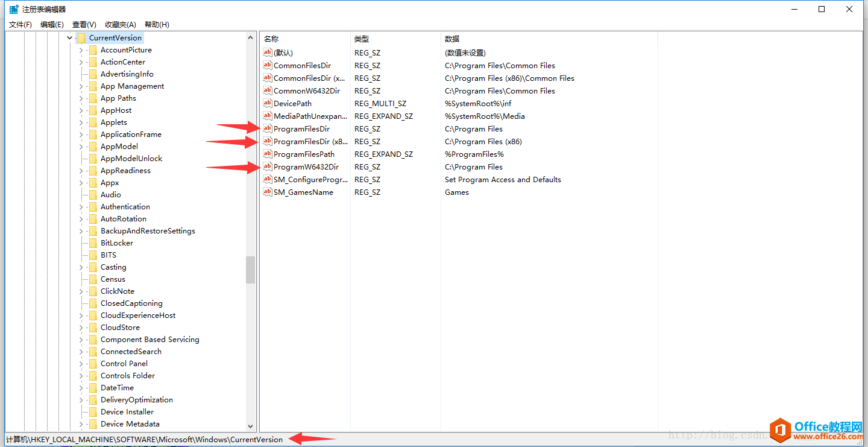Click the tree pane vertical scrollbar thumb
The image size is (868, 447).
click(x=251, y=270)
